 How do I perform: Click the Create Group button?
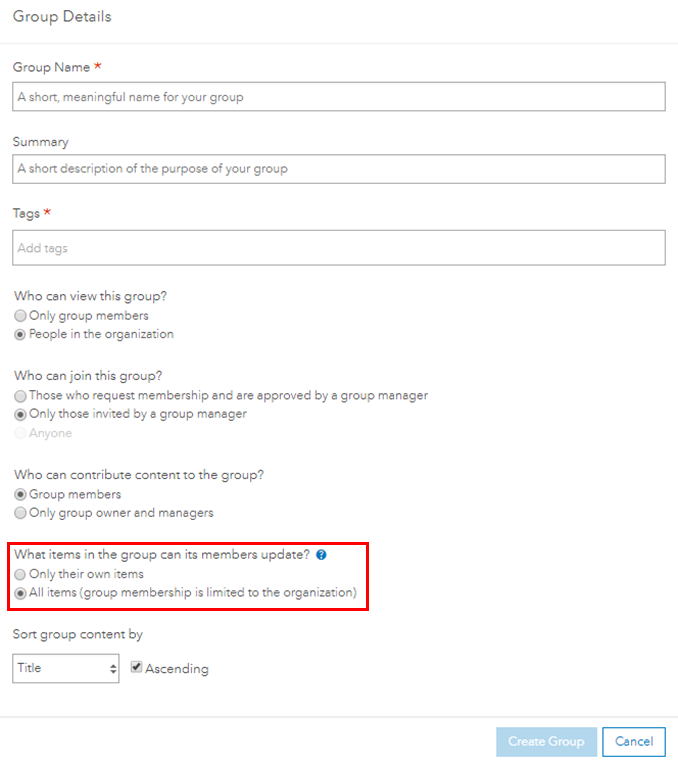(546, 742)
